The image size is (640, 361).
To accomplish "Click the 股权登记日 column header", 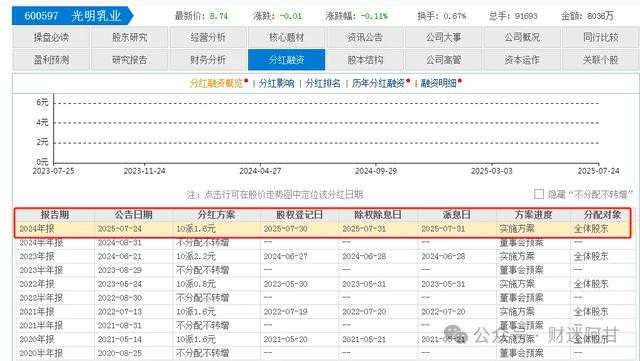I will pos(300,215).
